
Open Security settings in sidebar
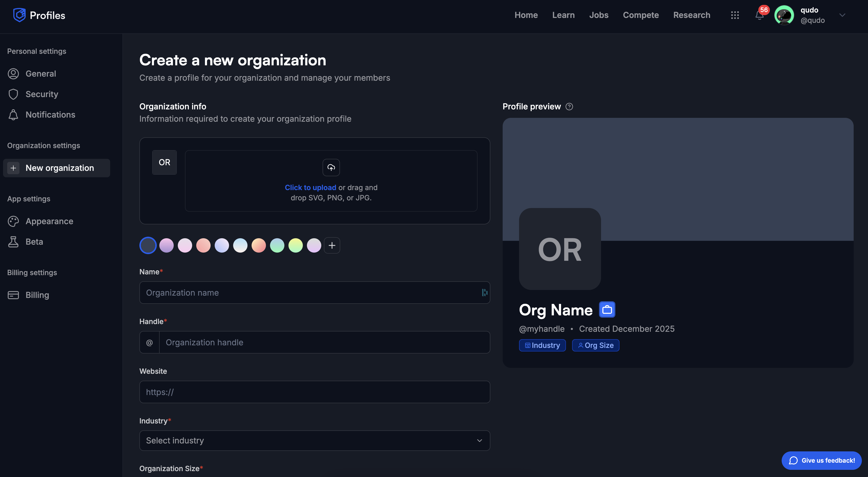pyautogui.click(x=42, y=94)
